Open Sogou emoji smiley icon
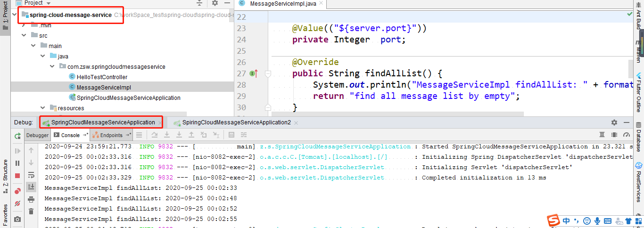 point(587,221)
